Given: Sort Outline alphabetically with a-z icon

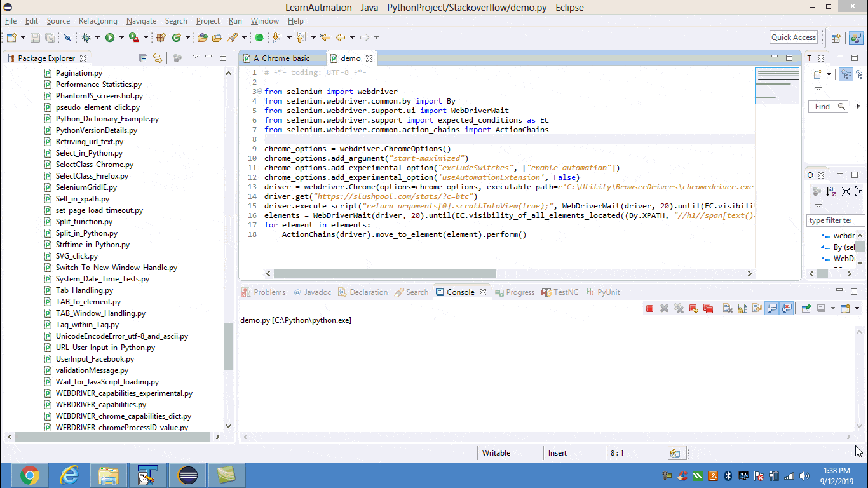Looking at the screenshot, I should coord(831,191).
